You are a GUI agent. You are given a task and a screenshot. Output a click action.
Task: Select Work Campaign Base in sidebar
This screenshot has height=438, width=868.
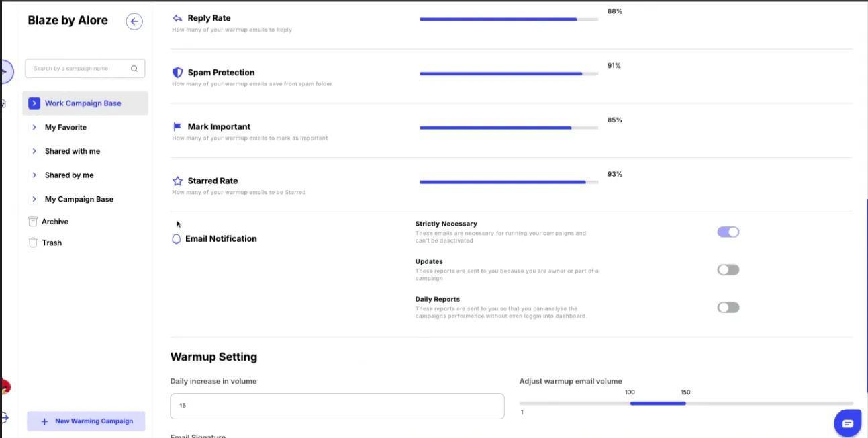click(83, 103)
